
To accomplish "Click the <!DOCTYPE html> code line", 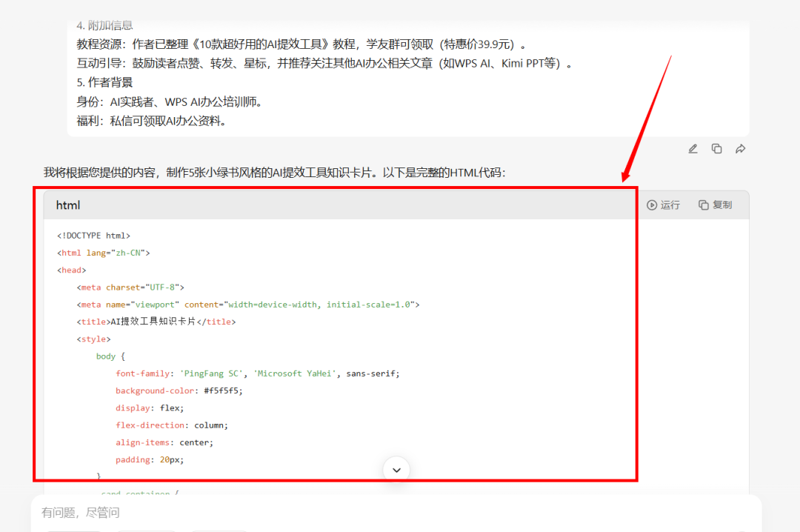I will tap(94, 236).
